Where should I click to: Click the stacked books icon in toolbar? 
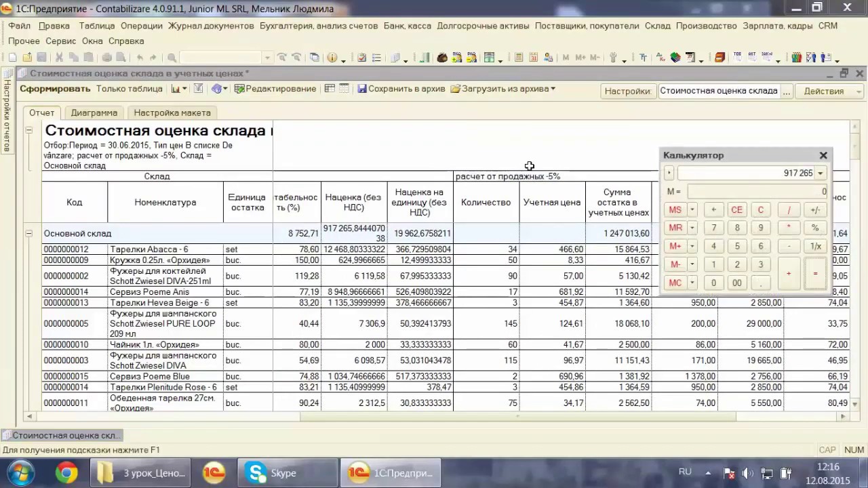(x=675, y=58)
